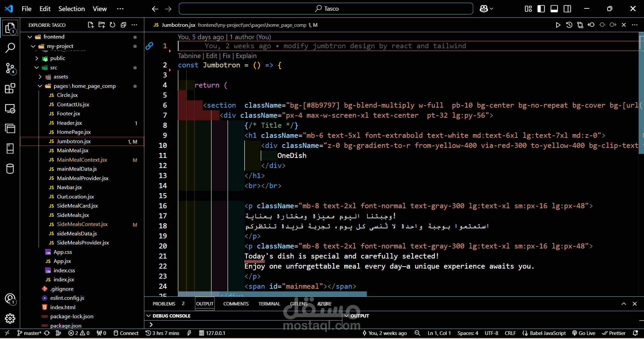644x339 pixels.
Task: Open the Copilot chat icon in the title bar
Action: click(x=484, y=9)
